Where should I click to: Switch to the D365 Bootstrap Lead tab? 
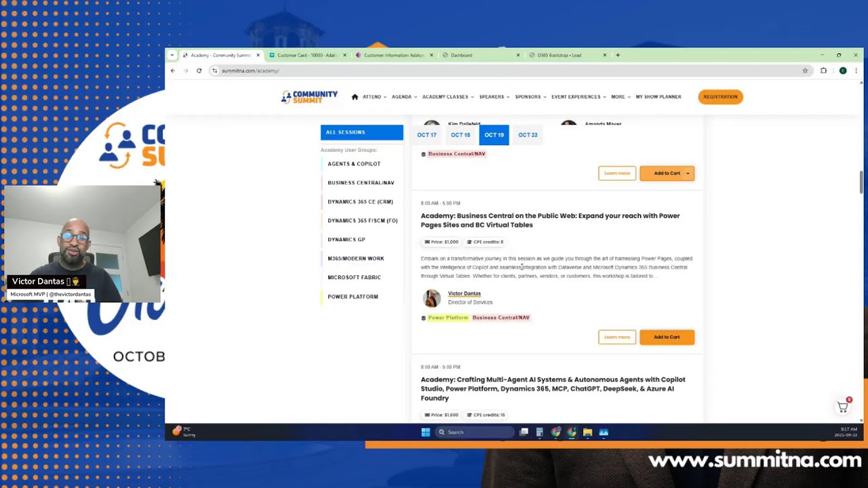pyautogui.click(x=567, y=55)
